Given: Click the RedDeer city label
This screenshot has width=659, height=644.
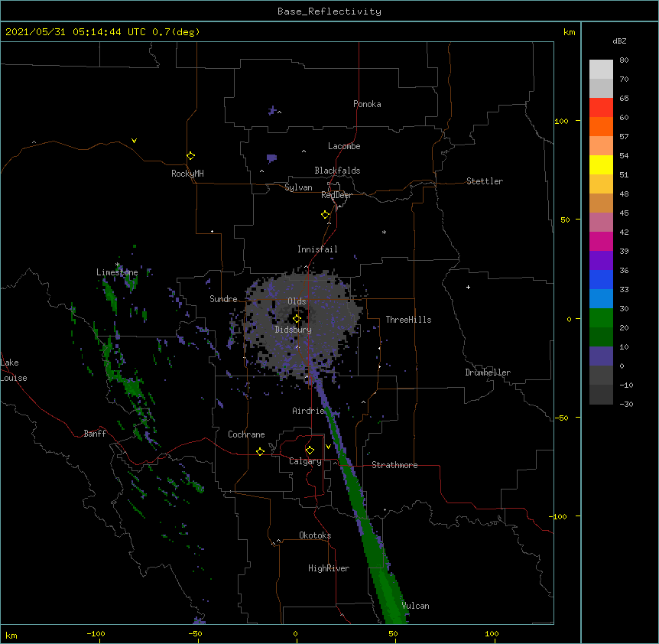Looking at the screenshot, I should click(336, 195).
